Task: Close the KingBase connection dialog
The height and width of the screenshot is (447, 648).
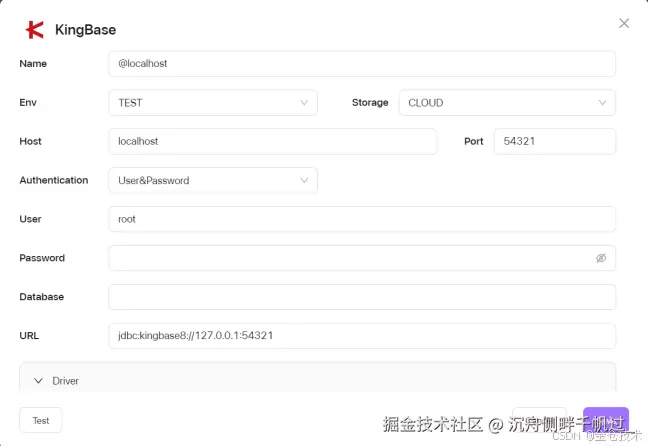Action: [x=624, y=23]
